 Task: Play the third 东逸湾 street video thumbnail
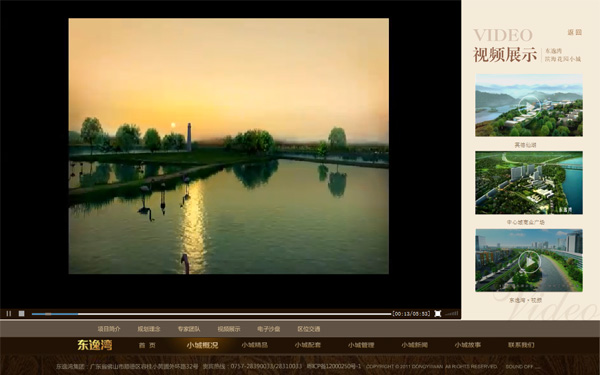[x=529, y=261]
